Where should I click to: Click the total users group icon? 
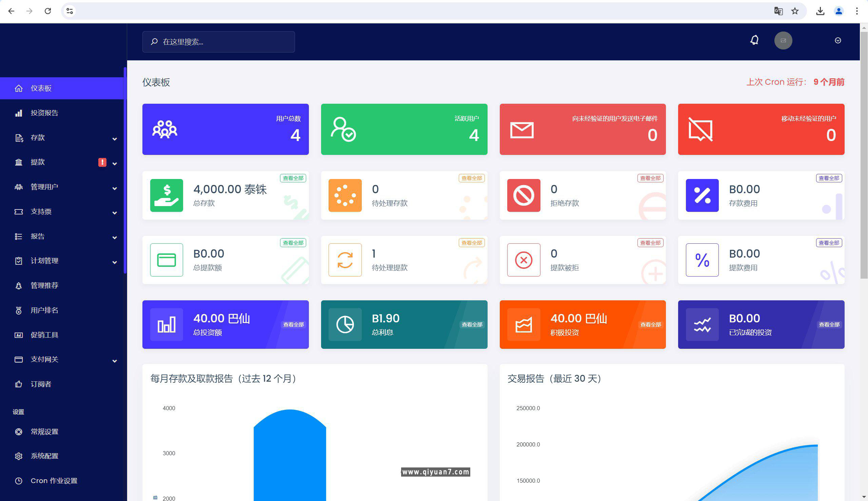point(164,129)
